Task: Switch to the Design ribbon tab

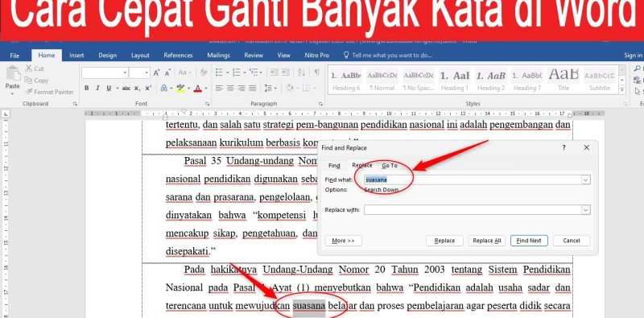Action: [x=108, y=55]
